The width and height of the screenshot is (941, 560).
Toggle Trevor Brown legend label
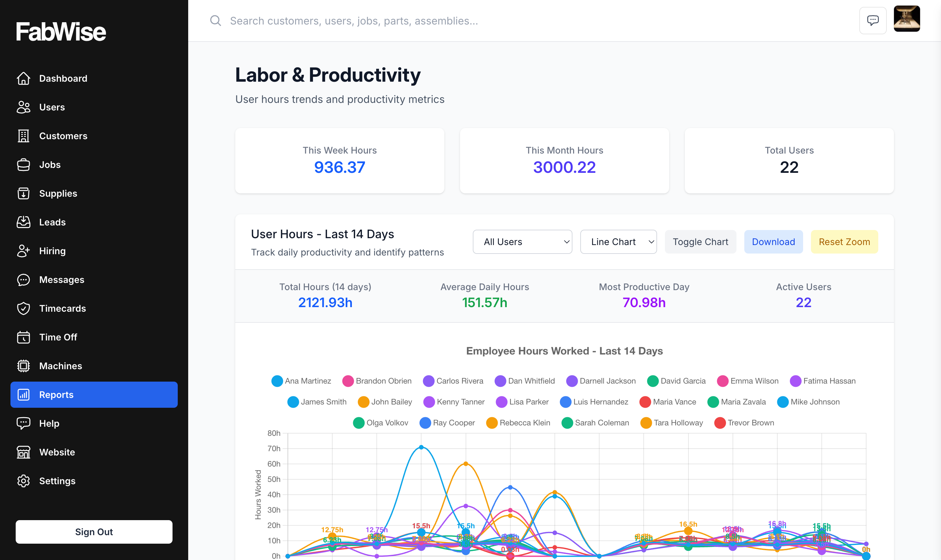(x=751, y=423)
